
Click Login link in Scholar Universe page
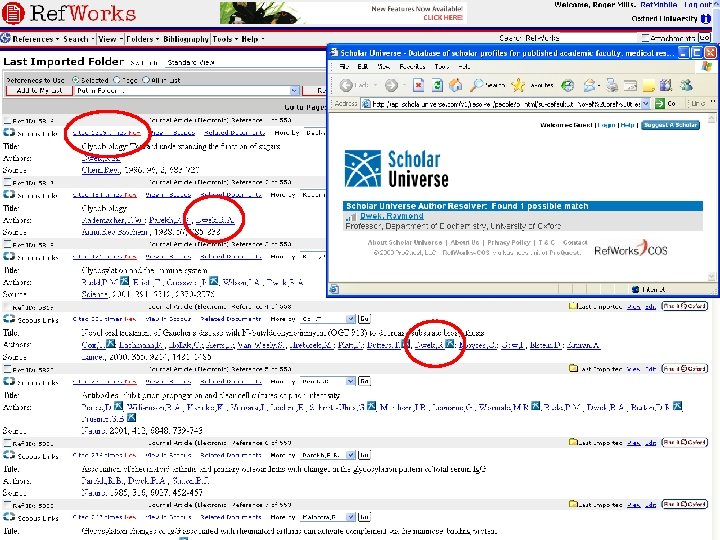(607, 125)
